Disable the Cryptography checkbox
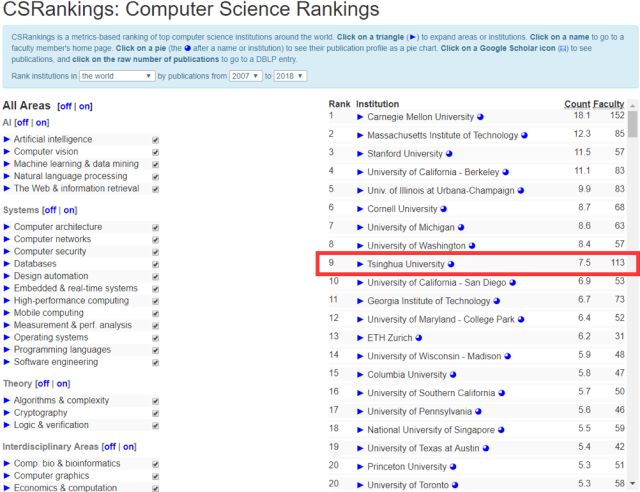Viewport: 640px width, 492px height. click(x=155, y=413)
